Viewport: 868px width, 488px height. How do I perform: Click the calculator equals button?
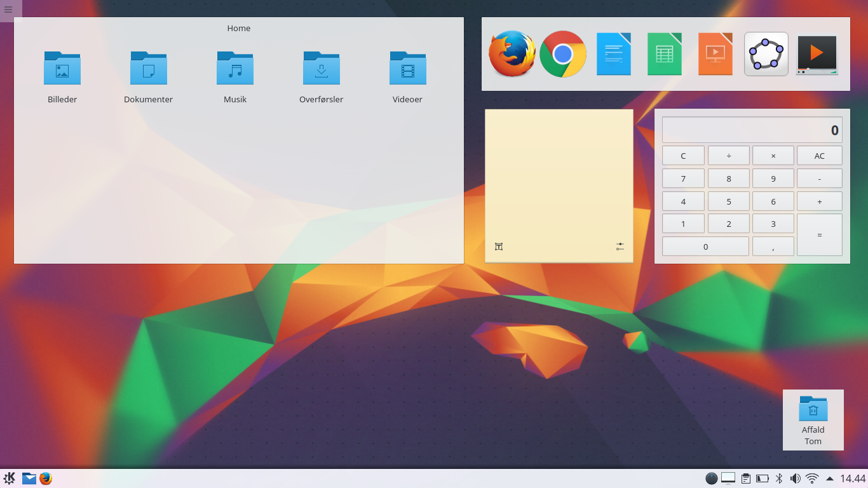coord(820,234)
